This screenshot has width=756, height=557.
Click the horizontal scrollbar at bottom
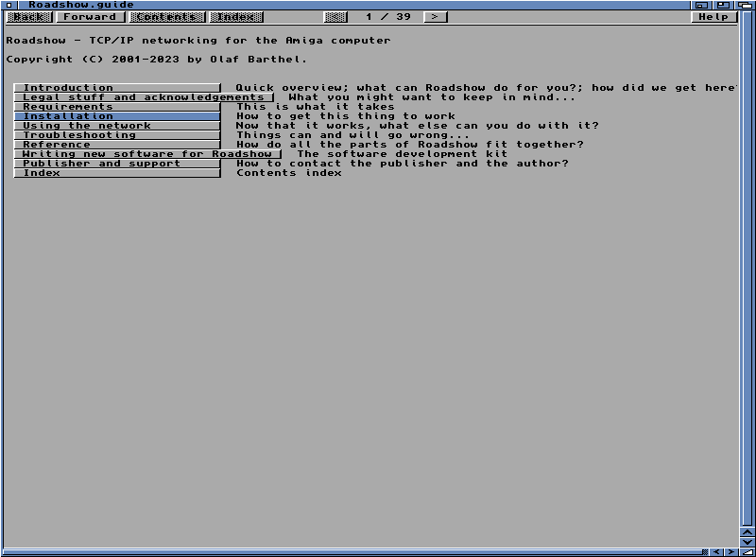click(350, 551)
